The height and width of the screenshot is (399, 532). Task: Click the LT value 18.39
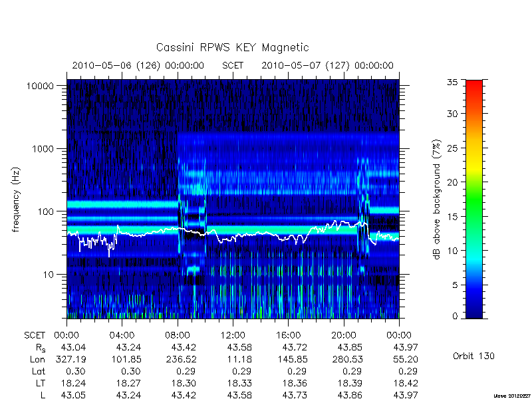pos(350,384)
